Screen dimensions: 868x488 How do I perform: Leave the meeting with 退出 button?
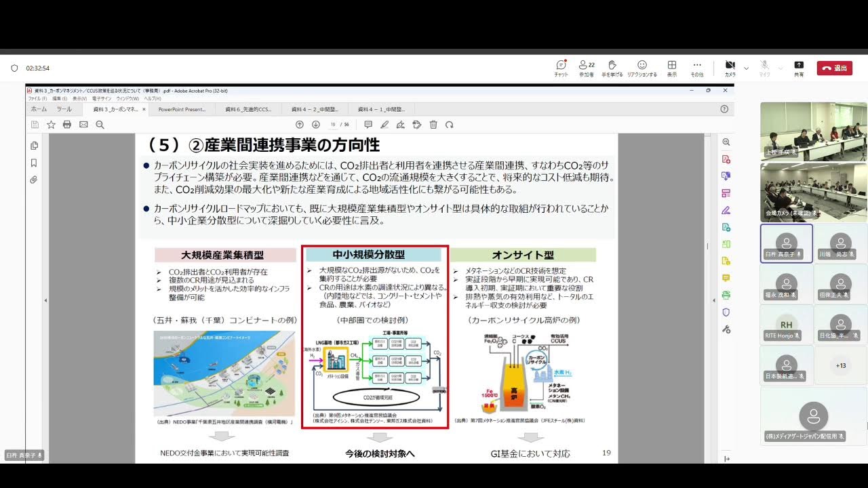(835, 68)
